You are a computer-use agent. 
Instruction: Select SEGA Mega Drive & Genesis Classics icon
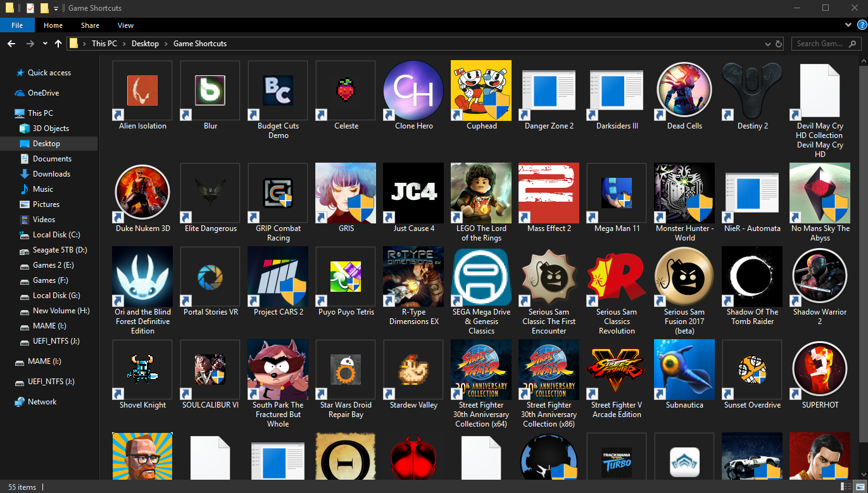click(x=481, y=277)
